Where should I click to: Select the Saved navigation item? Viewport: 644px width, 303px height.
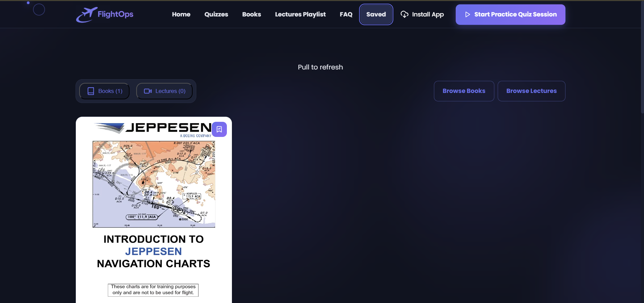376,14
